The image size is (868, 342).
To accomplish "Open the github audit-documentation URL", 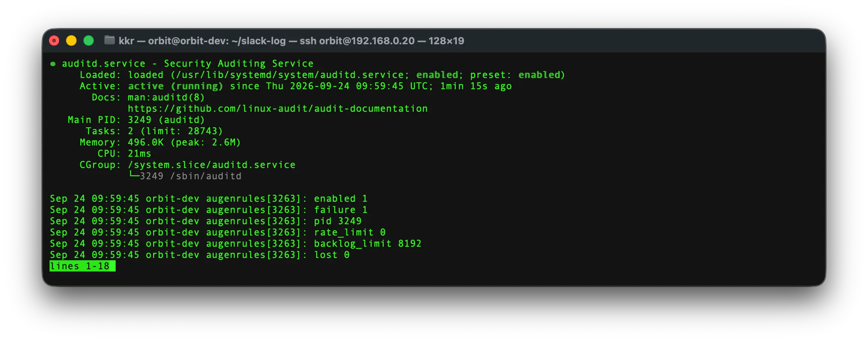I will (277, 109).
